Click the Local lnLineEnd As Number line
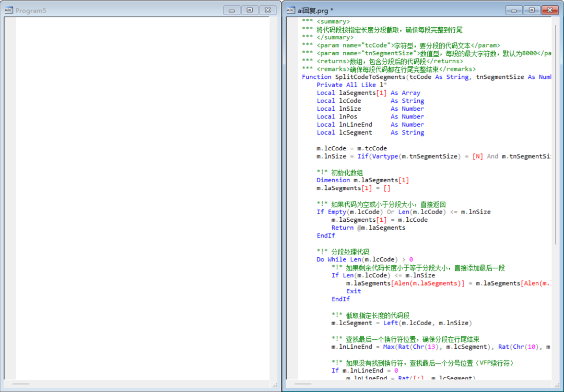 point(370,124)
